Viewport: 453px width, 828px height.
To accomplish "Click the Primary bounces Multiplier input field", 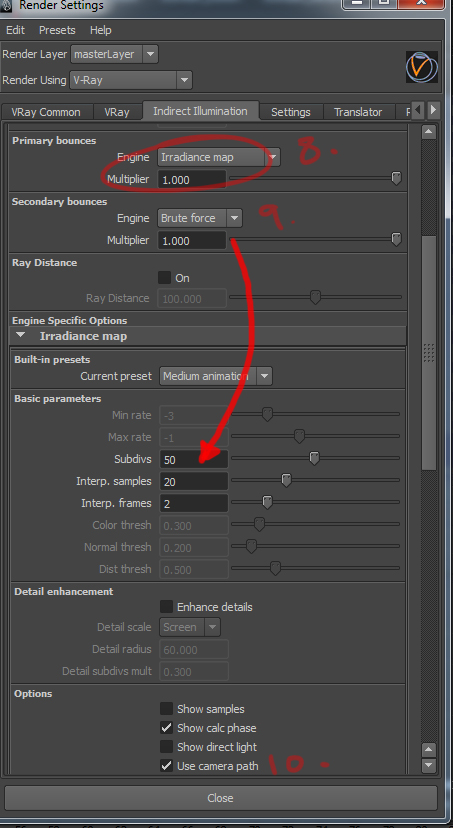I will (x=192, y=180).
